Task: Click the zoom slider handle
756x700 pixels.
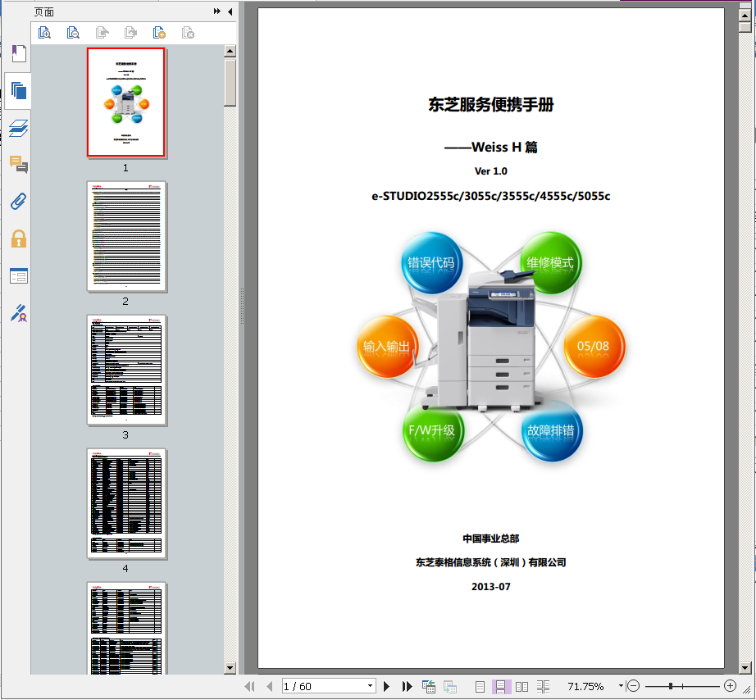Action: tap(671, 686)
